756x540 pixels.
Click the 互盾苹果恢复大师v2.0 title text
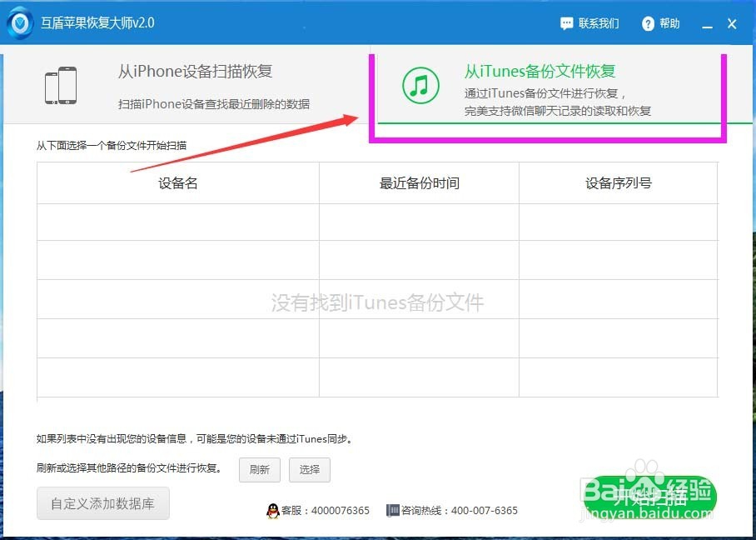(97, 22)
